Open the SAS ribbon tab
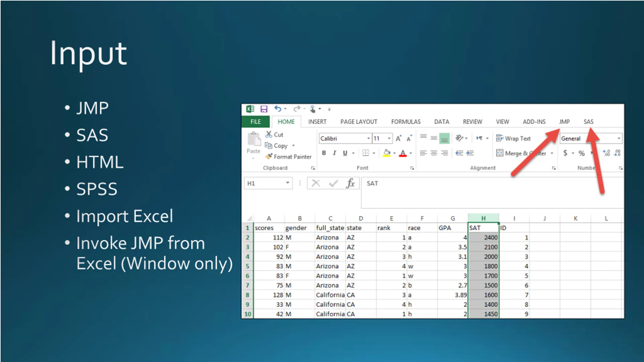The image size is (644, 362). tap(588, 122)
